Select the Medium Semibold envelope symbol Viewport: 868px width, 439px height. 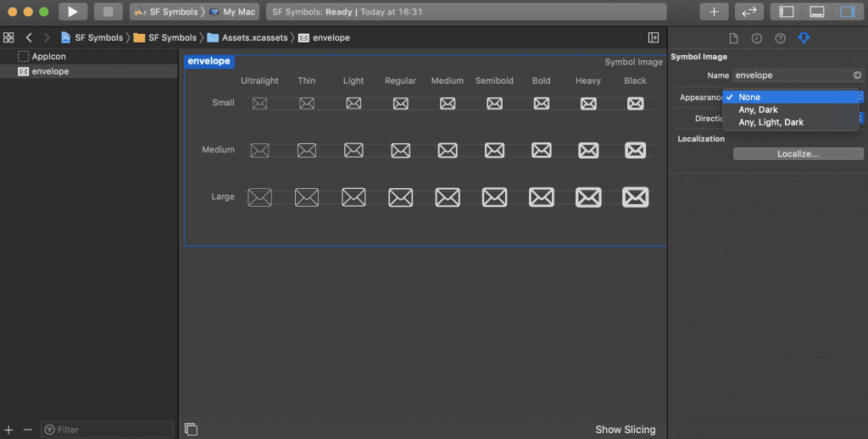[494, 150]
